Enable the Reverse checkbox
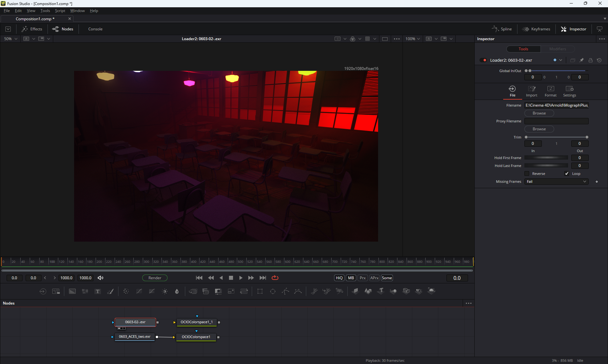This screenshot has height=364, width=608. [527, 174]
